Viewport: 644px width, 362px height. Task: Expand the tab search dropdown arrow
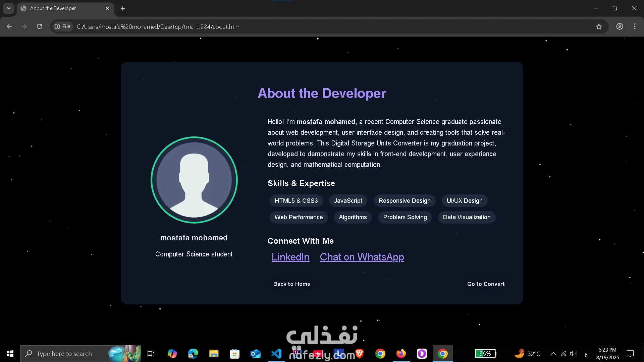pyautogui.click(x=9, y=8)
